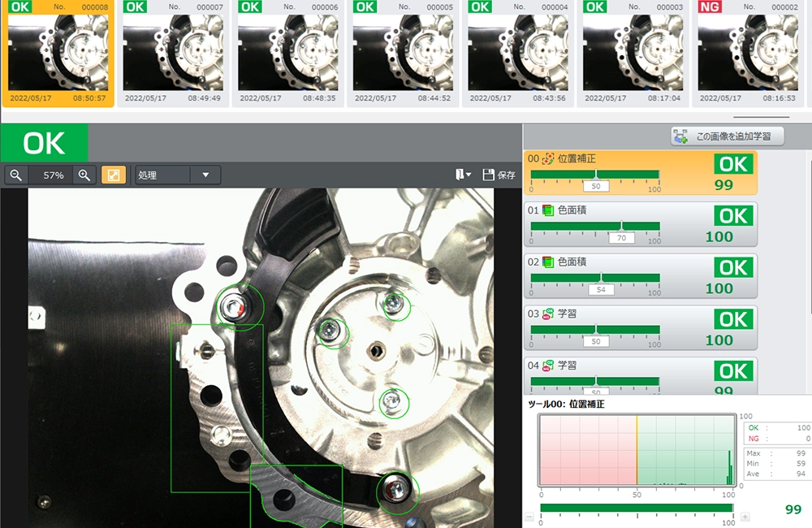812x528 pixels.
Task: Adjust tool 03 threshold slider at 50
Action: (x=596, y=341)
